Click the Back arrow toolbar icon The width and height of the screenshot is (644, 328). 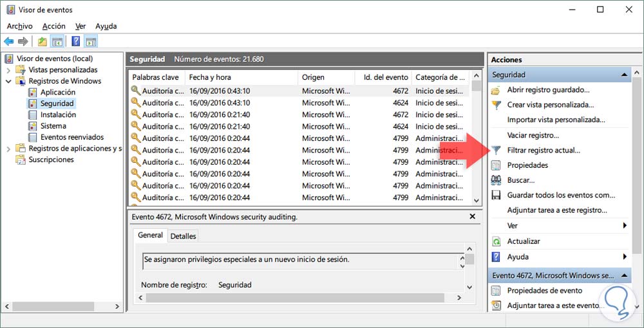(x=9, y=42)
